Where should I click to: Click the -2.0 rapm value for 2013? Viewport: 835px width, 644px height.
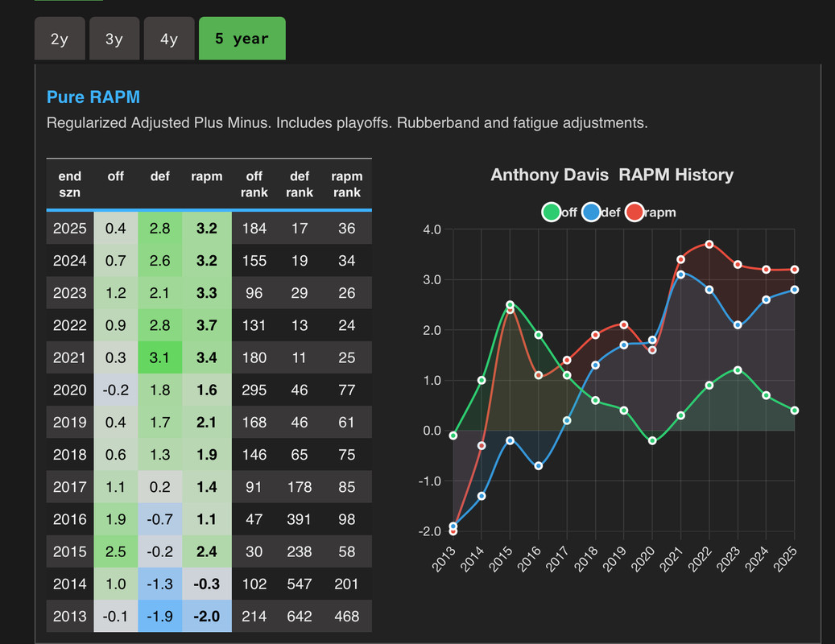click(x=207, y=617)
